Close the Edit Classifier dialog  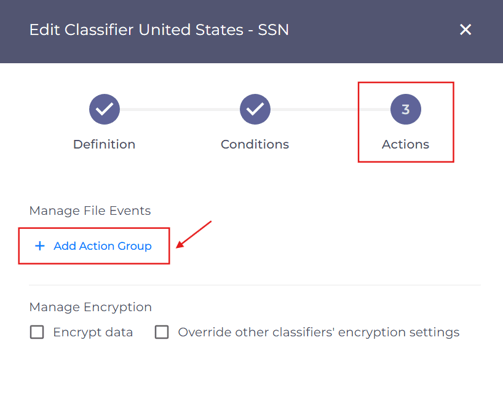(x=465, y=30)
